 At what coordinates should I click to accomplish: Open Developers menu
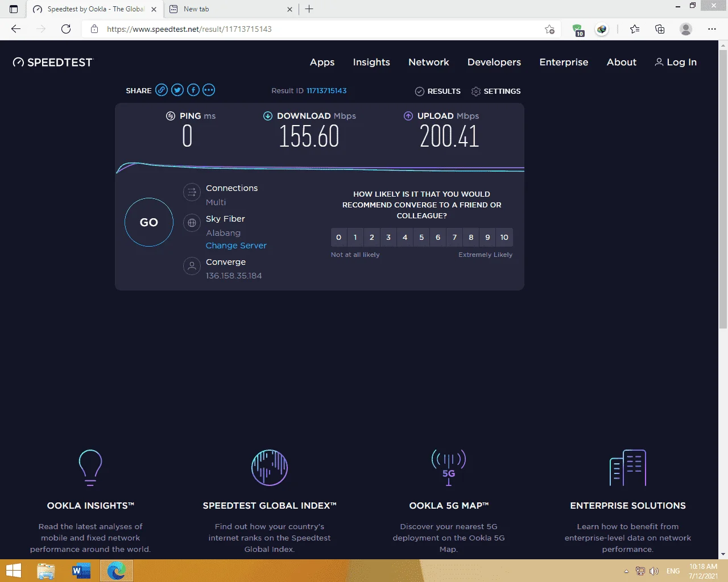(494, 63)
